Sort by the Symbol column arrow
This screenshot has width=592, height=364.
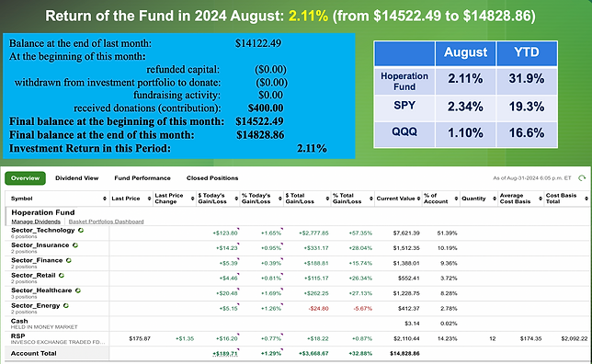[105, 199]
